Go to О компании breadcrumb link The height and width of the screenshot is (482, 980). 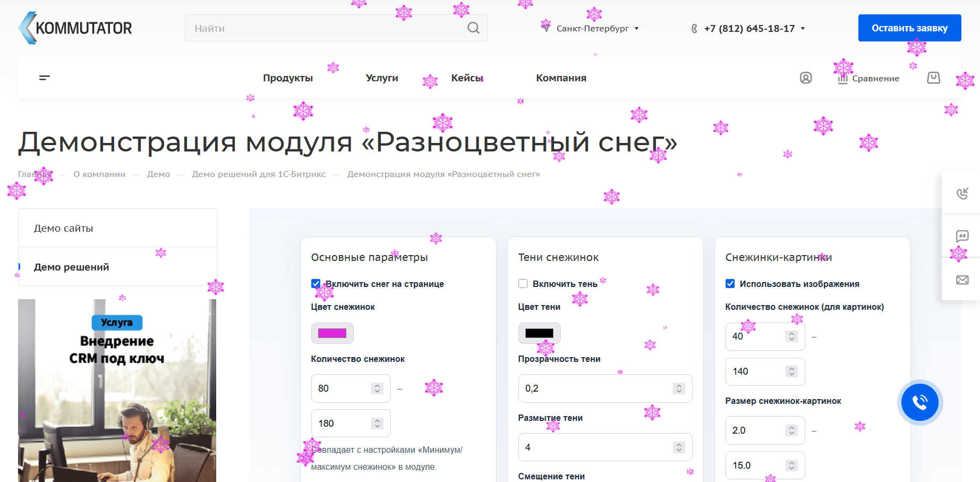click(x=99, y=174)
